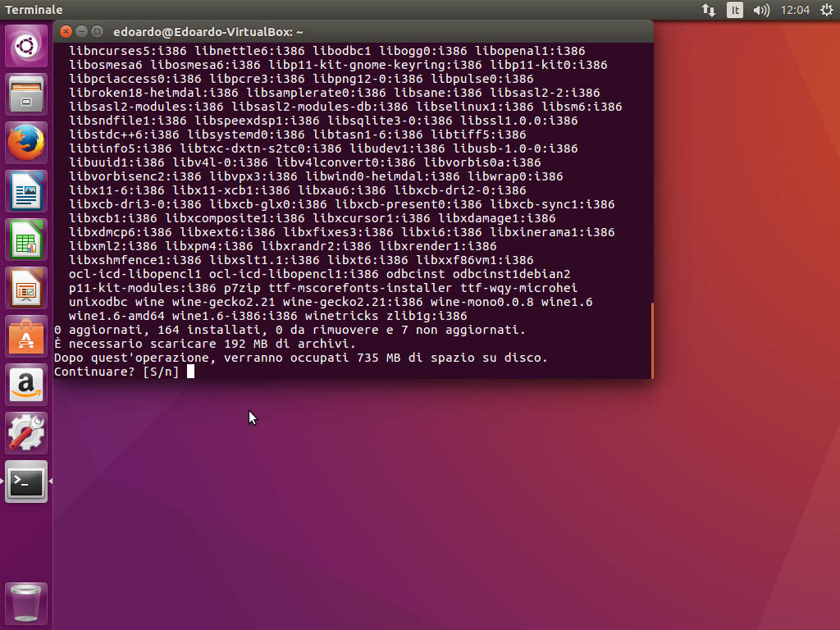Open Ubuntu Software store icon
The image size is (840, 630).
26,336
